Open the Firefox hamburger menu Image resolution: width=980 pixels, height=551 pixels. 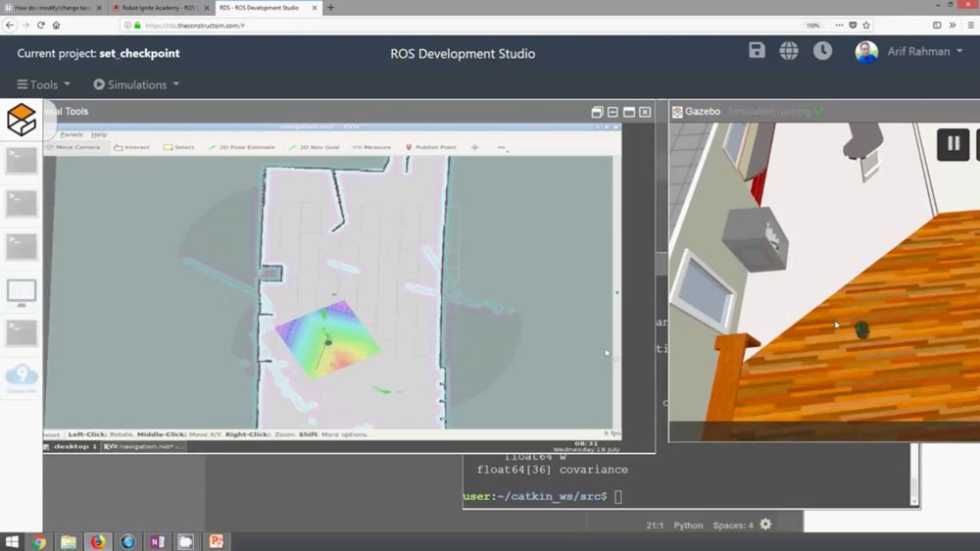click(970, 25)
